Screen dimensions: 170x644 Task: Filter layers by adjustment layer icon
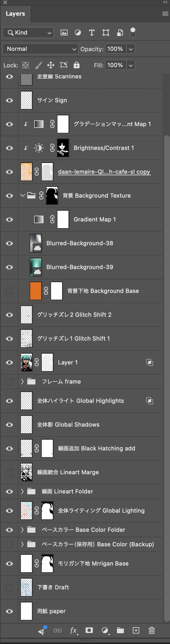pos(78,33)
